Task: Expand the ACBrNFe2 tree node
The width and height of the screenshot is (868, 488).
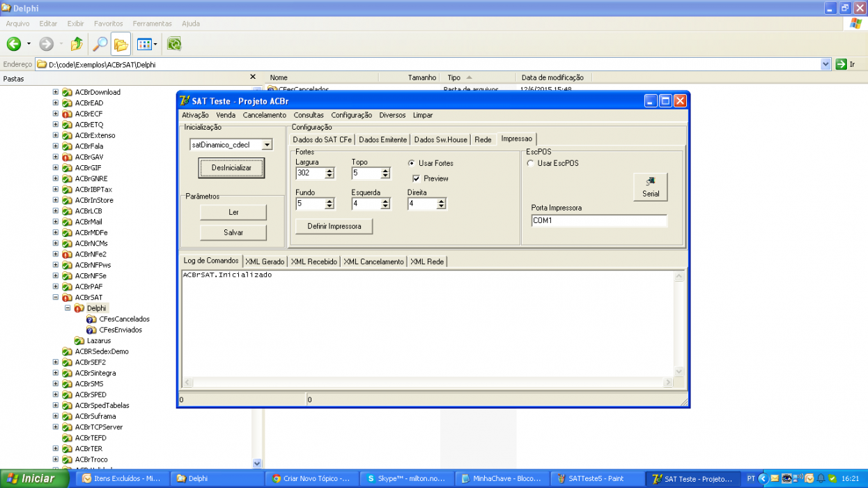Action: [x=56, y=254]
